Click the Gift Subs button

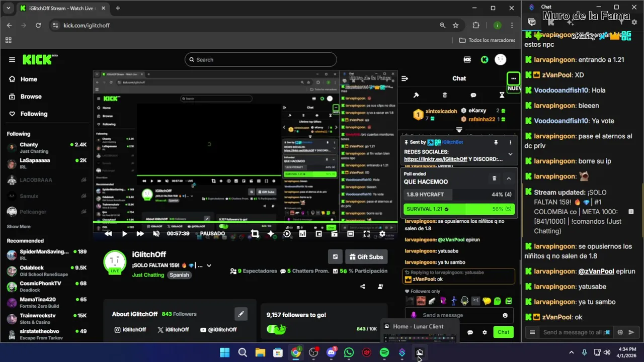coord(366,257)
